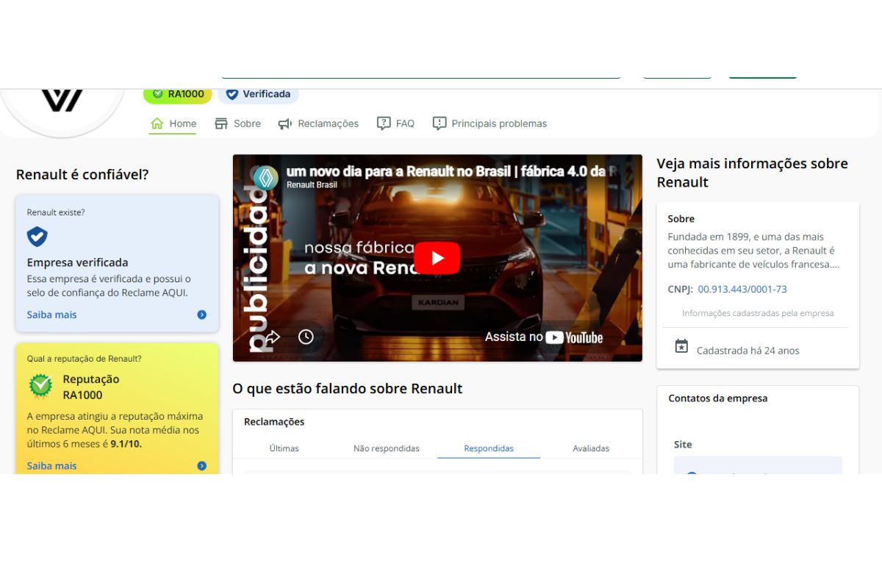View the Principais problemas tab
The width and height of the screenshot is (882, 588).
click(490, 123)
